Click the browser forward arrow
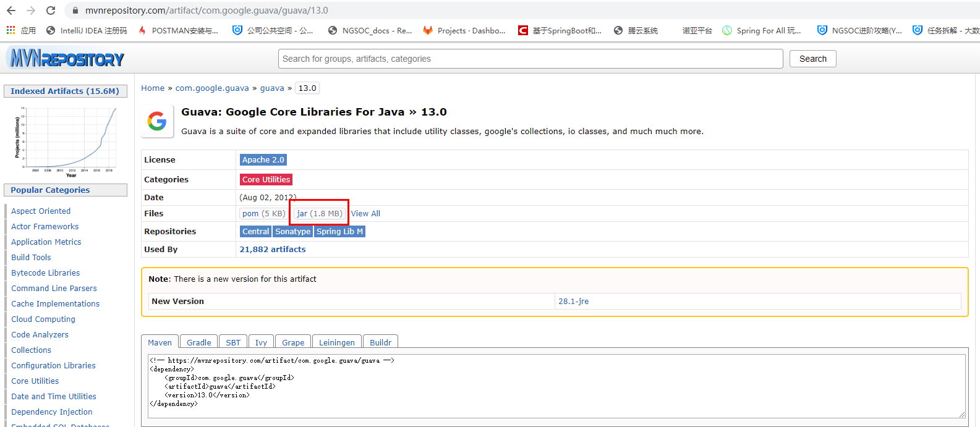The height and width of the screenshot is (427, 980). click(31, 11)
